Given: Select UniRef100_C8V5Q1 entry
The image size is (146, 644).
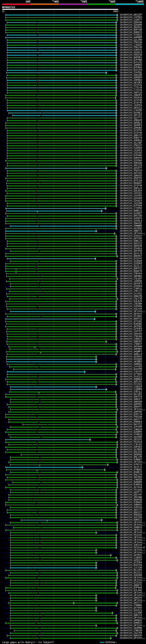Looking at the screenshot, I should [x=131, y=72].
